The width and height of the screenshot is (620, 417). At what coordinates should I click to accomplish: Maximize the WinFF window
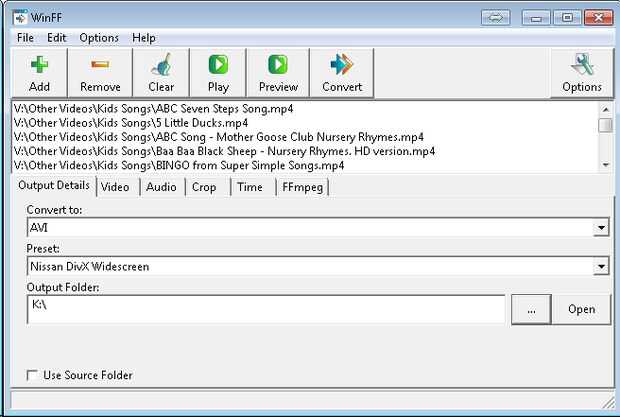pyautogui.click(x=567, y=18)
